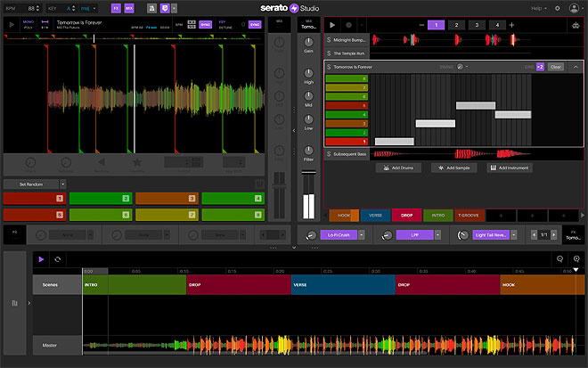Click the Add Drums button

click(x=399, y=168)
